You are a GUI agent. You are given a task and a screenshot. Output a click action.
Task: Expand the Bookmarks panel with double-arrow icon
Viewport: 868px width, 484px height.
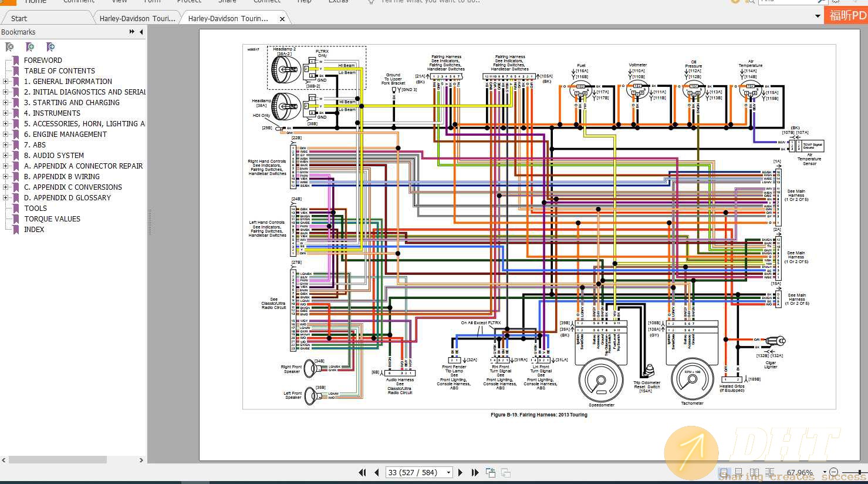click(132, 32)
